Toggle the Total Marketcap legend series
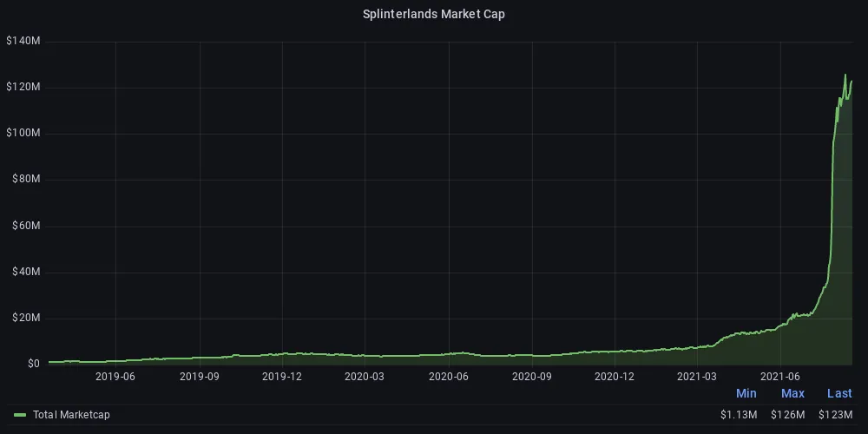Viewport: 868px width, 434px height. pos(71,415)
